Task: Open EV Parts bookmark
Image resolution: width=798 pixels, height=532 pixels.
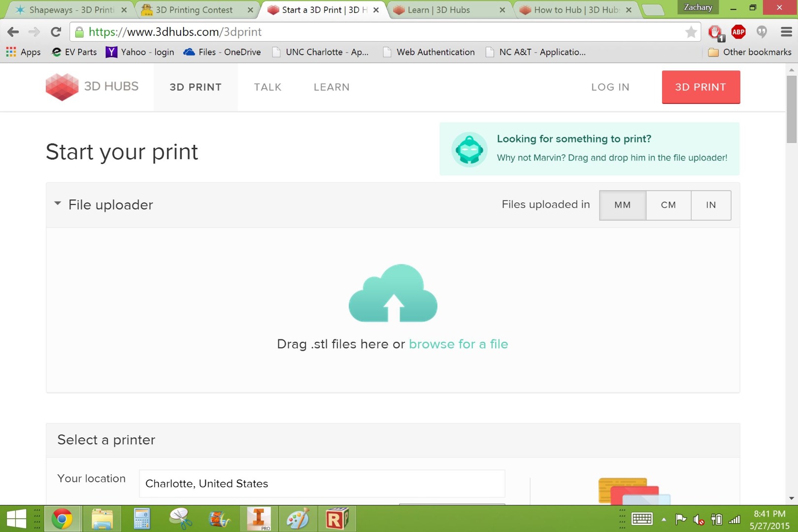Action: [74, 52]
